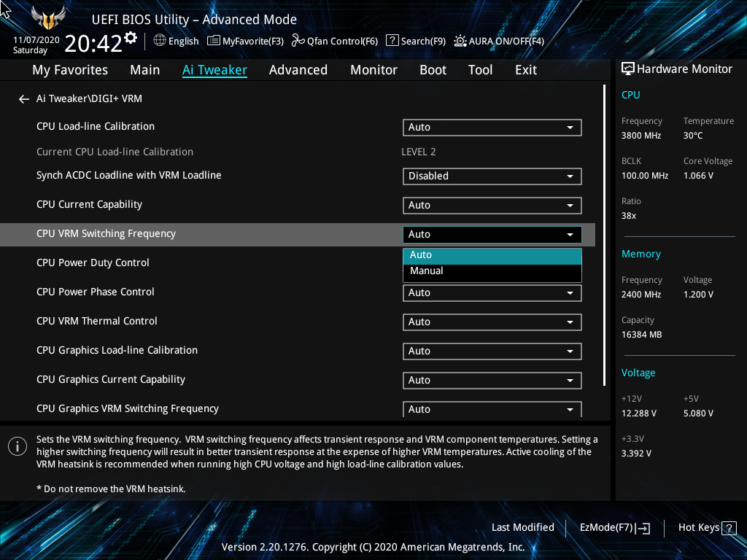The height and width of the screenshot is (560, 747).
Task: Open CPU VRM Thermal Control dropdown
Action: (x=492, y=322)
